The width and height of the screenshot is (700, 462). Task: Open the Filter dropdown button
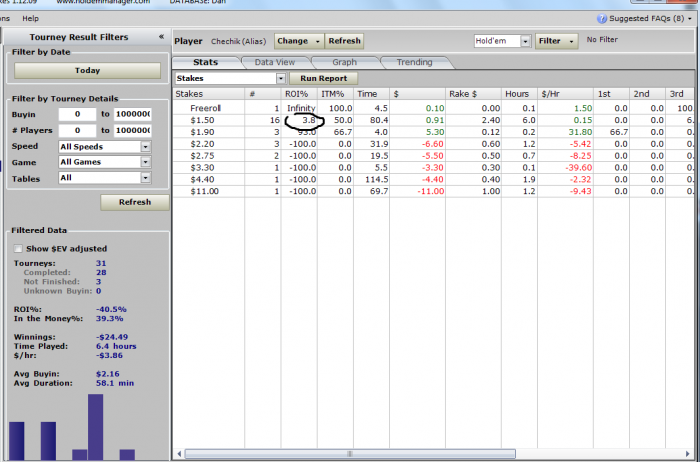tap(556, 41)
